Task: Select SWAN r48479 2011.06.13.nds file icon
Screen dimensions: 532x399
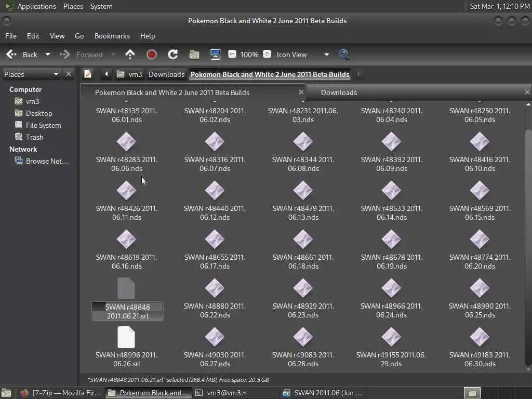Action: click(303, 190)
